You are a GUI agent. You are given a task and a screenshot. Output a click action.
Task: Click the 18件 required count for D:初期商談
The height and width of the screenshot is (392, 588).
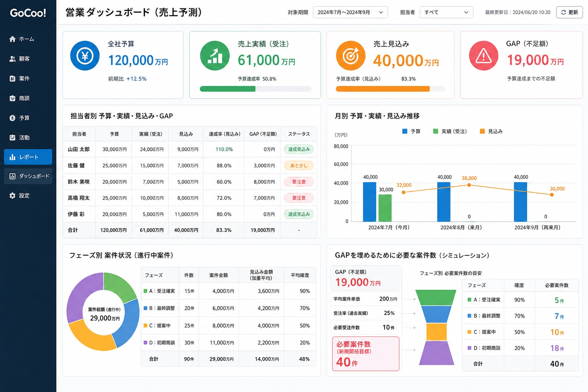click(x=557, y=348)
